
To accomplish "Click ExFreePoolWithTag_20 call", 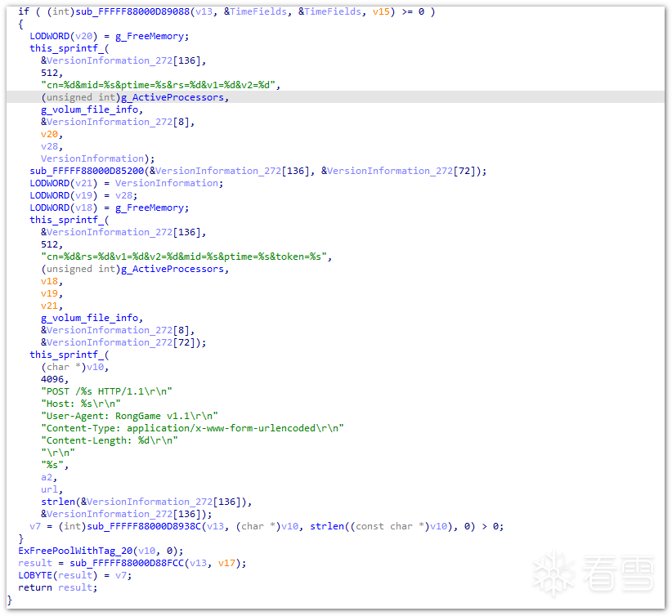I will click(75, 551).
